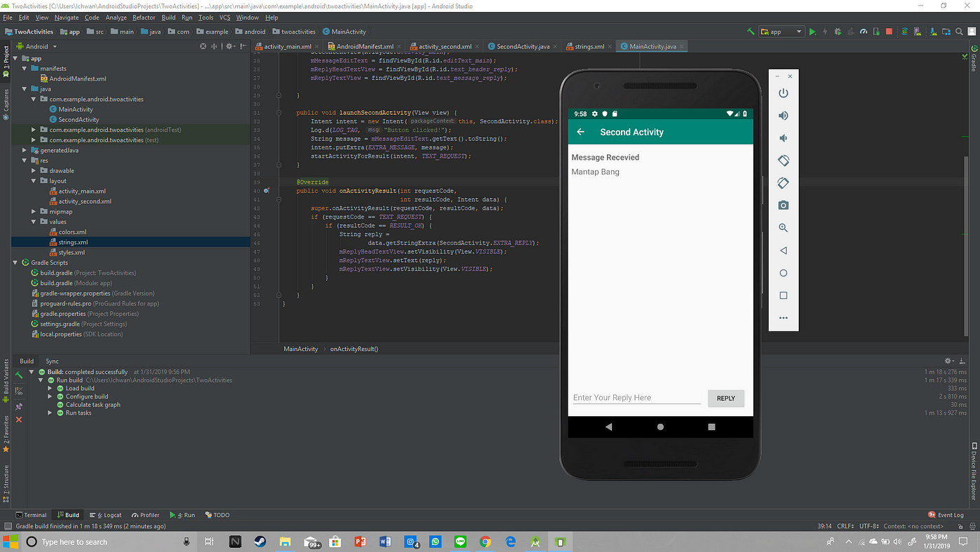Expand the mipmap folder

[34, 212]
